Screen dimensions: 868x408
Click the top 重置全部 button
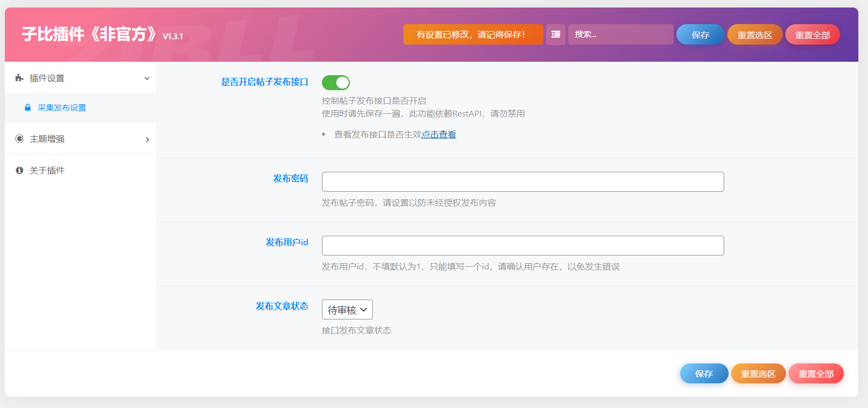coord(813,35)
